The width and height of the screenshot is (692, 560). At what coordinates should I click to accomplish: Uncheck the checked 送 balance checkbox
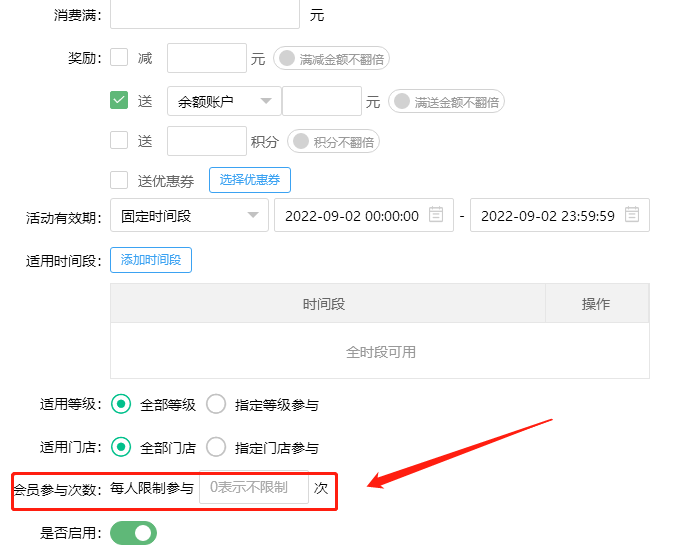coord(119,100)
